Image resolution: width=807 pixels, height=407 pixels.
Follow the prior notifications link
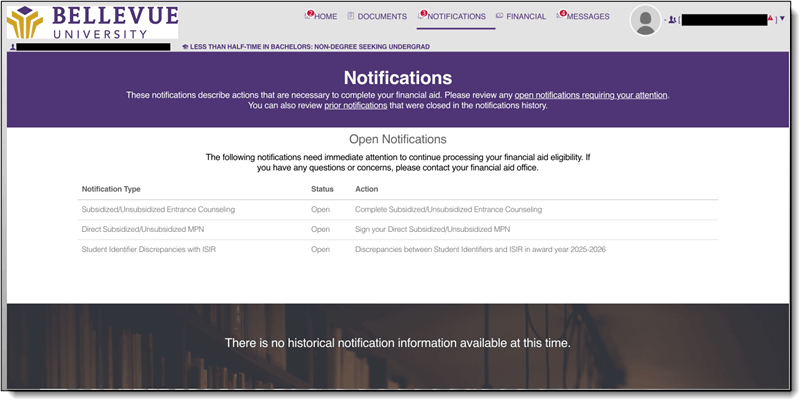pos(356,105)
